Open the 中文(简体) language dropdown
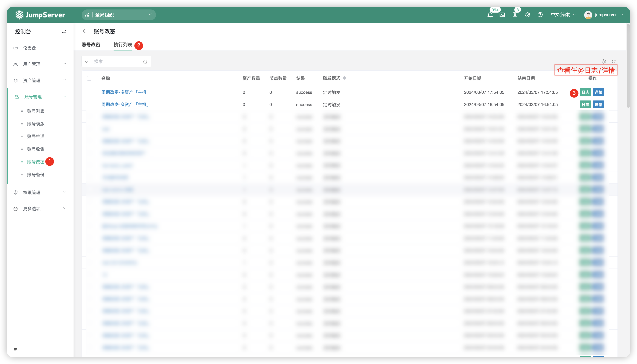 (x=563, y=15)
